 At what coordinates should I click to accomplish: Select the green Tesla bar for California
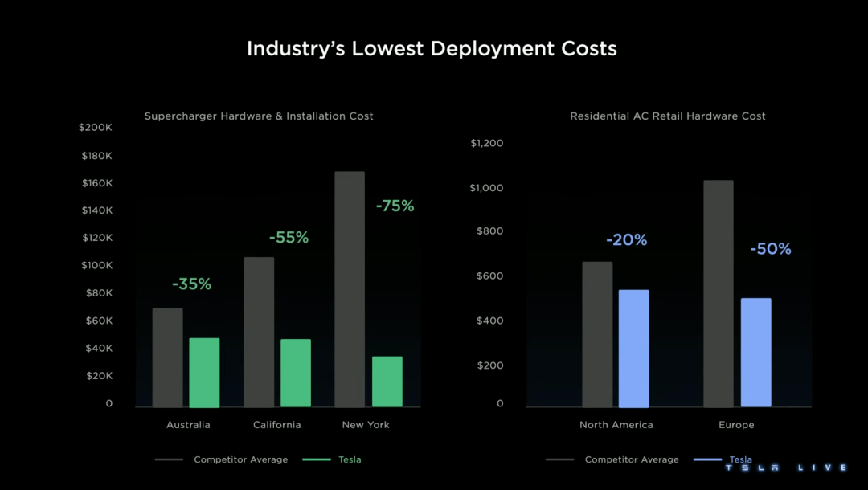click(x=296, y=374)
